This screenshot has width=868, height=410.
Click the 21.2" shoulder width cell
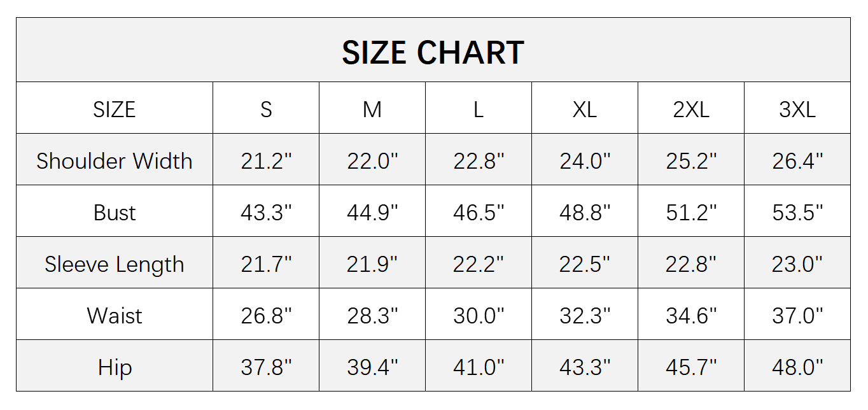click(266, 161)
